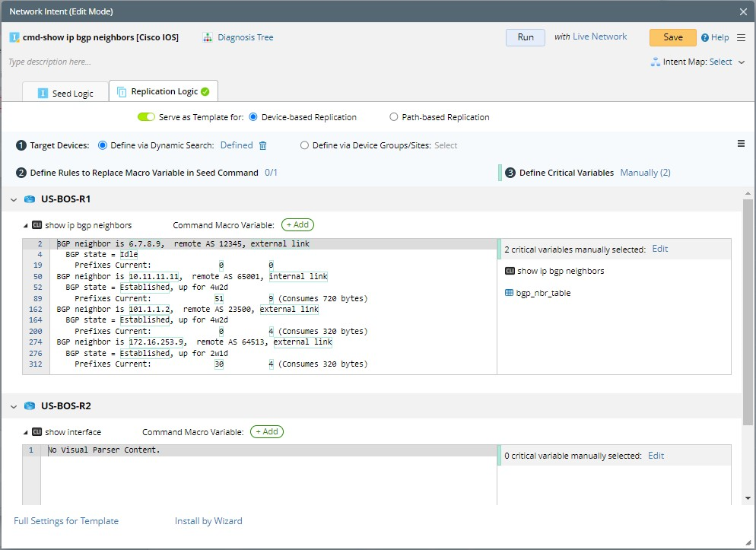This screenshot has height=550, width=756.
Task: Select the Idle BGP state value
Action: pyautogui.click(x=129, y=255)
